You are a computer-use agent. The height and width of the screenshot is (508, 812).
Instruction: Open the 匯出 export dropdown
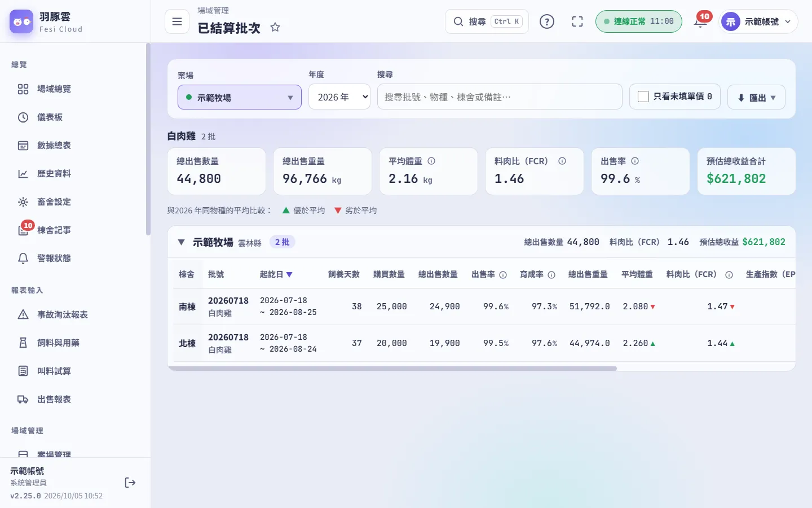click(x=756, y=97)
